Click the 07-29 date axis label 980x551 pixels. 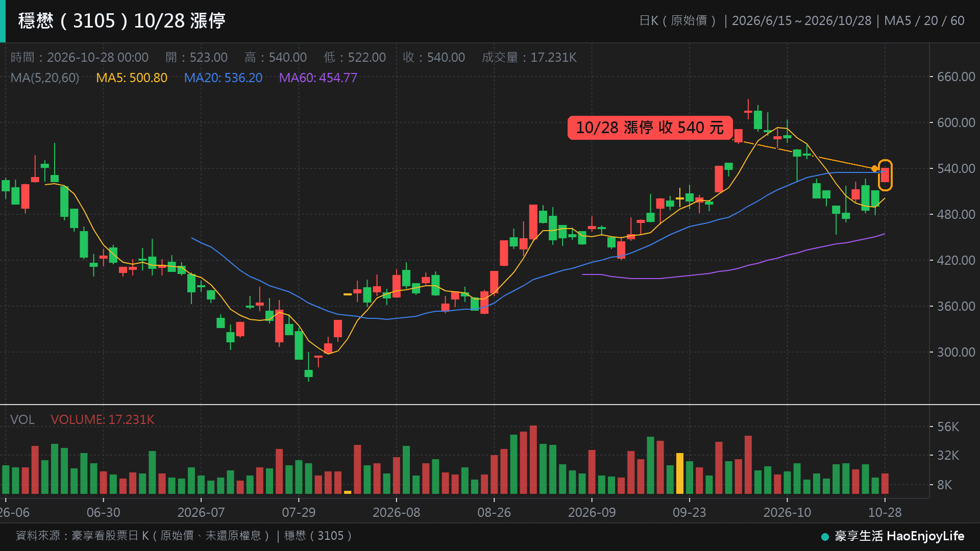click(x=299, y=513)
